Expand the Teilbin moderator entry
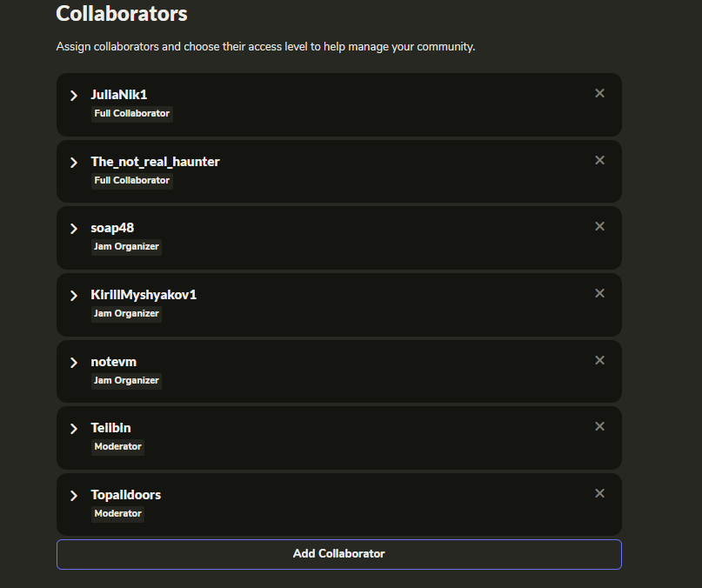Image resolution: width=702 pixels, height=588 pixels. pyautogui.click(x=74, y=429)
